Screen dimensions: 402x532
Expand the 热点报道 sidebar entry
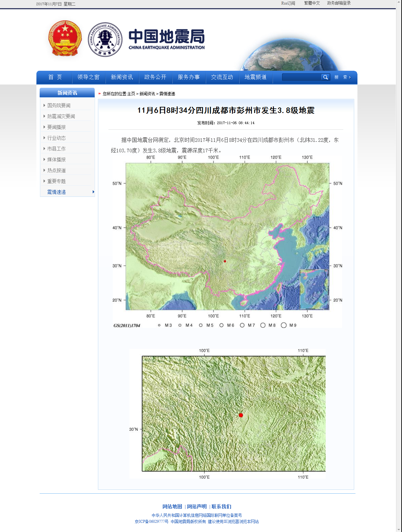56,170
